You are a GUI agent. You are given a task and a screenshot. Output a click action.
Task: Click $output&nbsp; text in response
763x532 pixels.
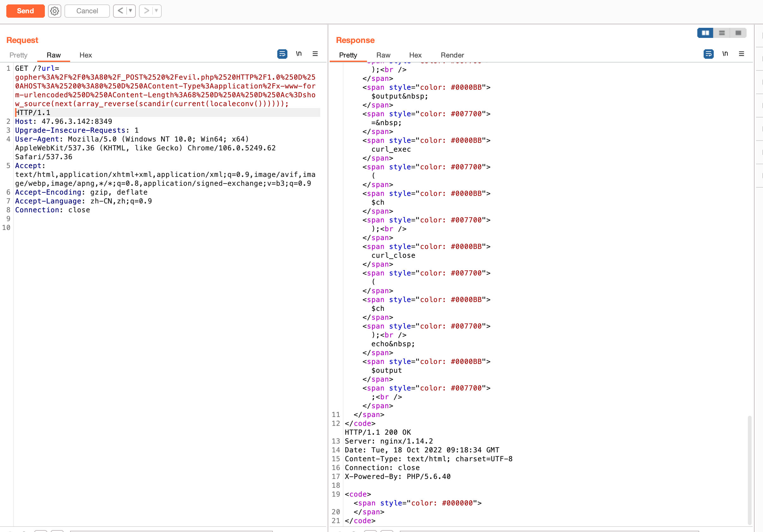point(400,96)
